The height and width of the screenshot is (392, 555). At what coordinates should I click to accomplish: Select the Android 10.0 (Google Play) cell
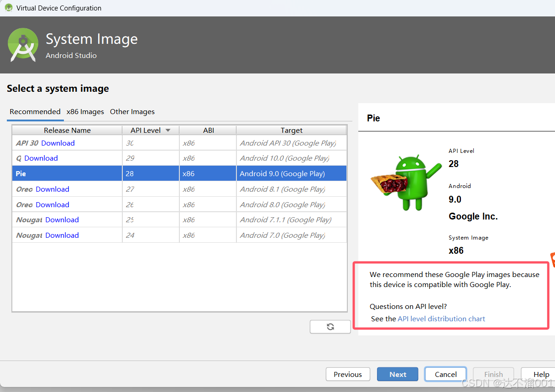[291, 158]
